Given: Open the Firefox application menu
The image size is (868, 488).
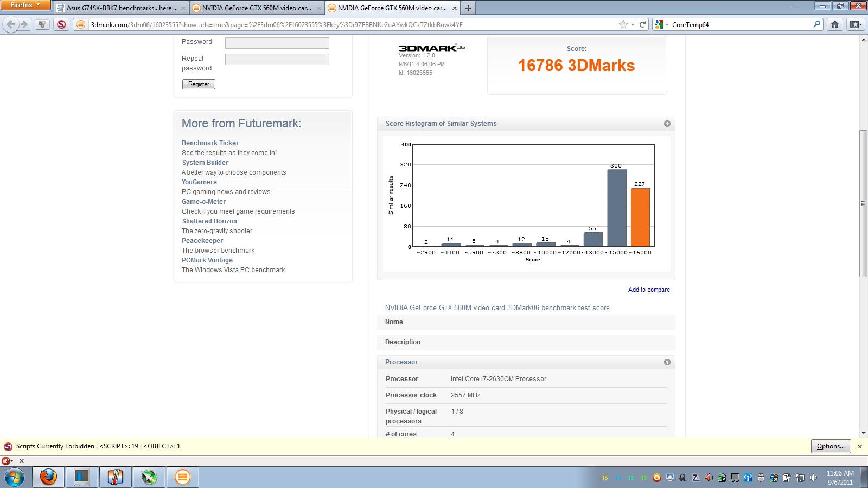Looking at the screenshot, I should [25, 5].
